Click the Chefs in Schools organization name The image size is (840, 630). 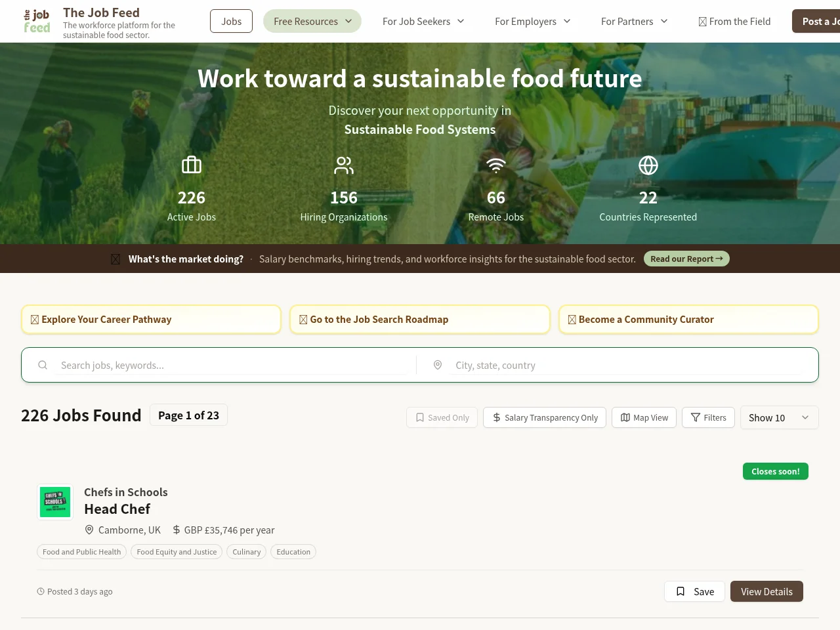(125, 492)
